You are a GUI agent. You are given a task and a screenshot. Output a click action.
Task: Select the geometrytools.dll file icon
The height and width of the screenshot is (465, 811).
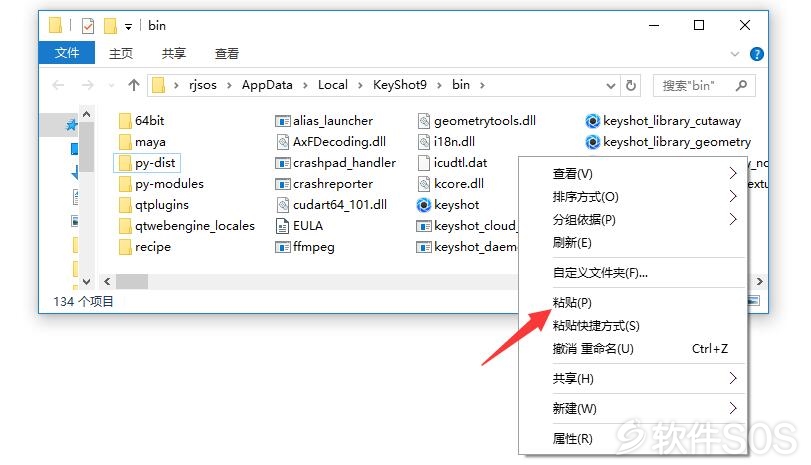click(424, 121)
